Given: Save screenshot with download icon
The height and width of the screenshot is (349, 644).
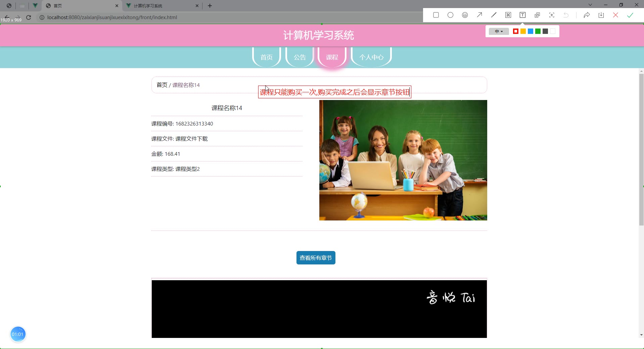Looking at the screenshot, I should click(x=601, y=15).
